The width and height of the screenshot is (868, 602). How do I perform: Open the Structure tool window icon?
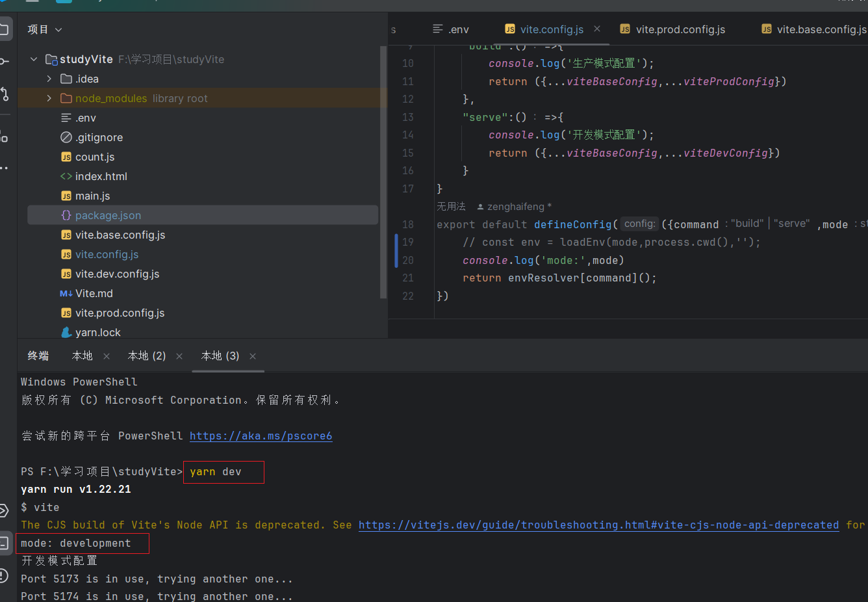pos(4,136)
